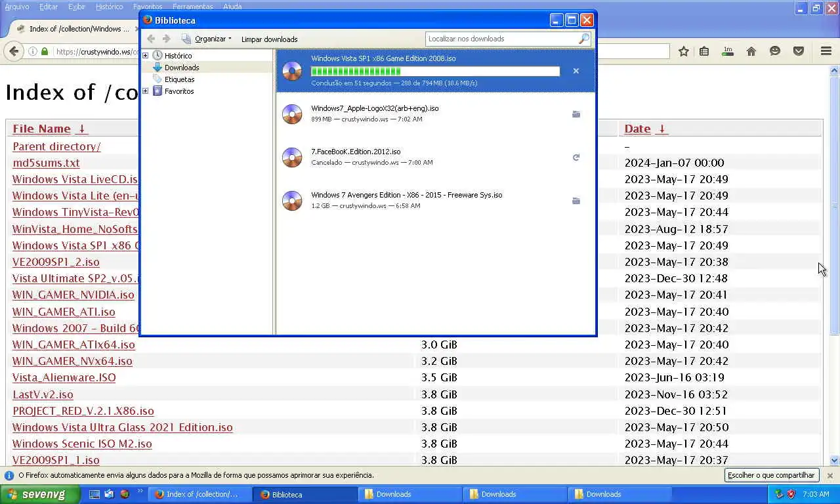The width and height of the screenshot is (840, 504).
Task: Open the Exibir menu
Action: (77, 7)
